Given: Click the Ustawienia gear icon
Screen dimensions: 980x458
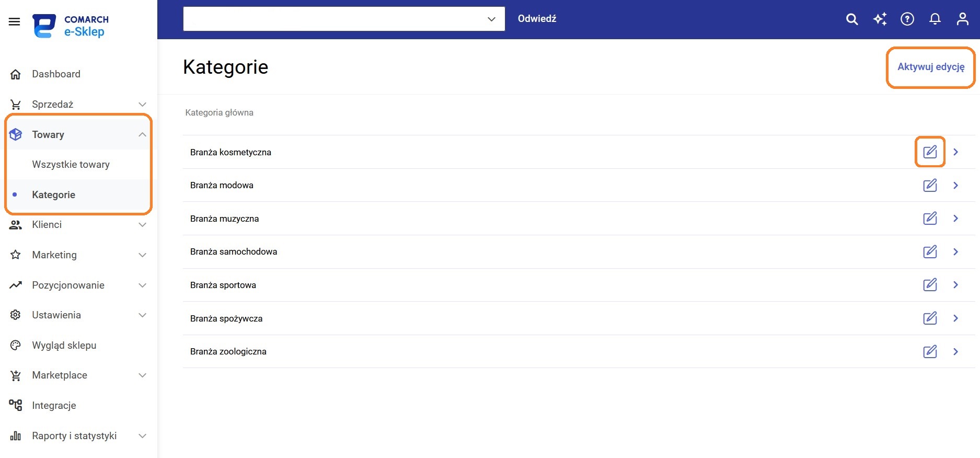Looking at the screenshot, I should coord(16,315).
